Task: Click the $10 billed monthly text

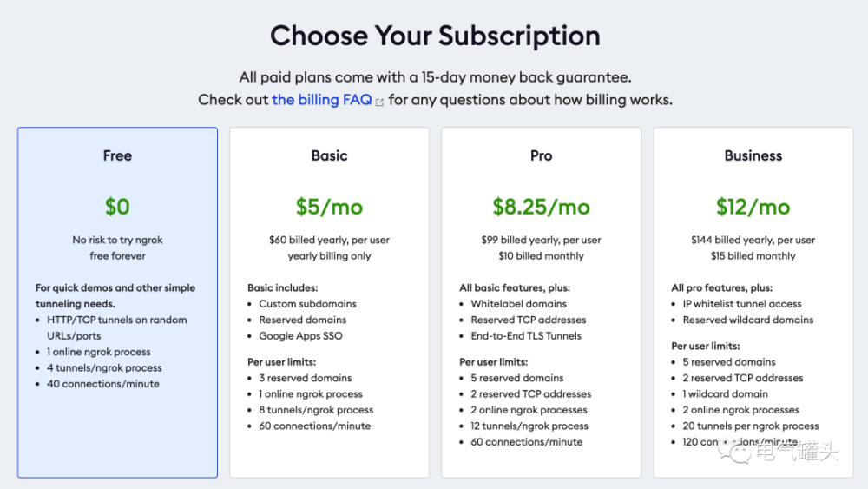Action: point(541,256)
